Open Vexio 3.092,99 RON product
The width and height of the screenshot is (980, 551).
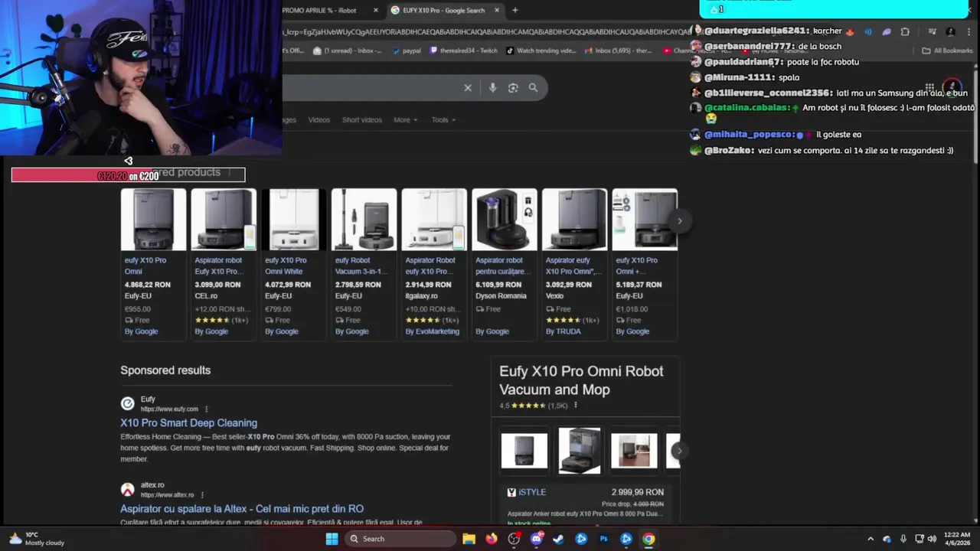click(x=574, y=263)
